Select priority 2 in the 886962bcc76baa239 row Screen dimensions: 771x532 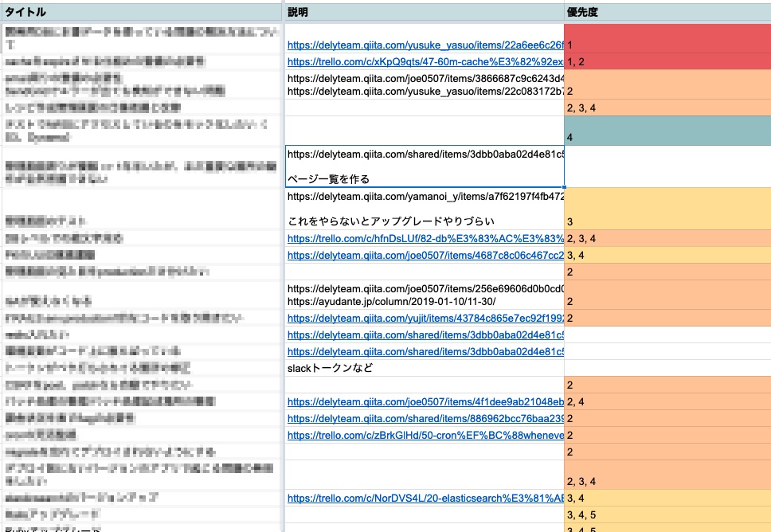[x=667, y=418]
